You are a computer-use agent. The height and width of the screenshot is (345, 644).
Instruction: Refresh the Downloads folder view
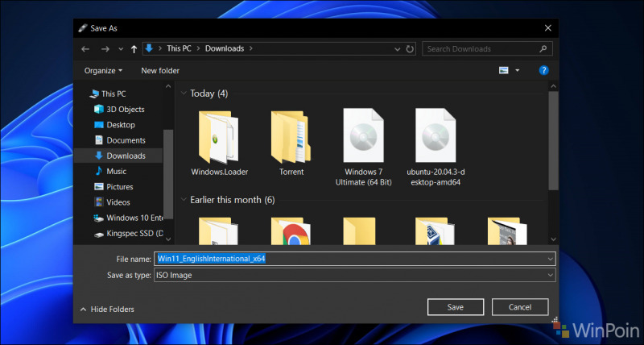click(x=410, y=49)
